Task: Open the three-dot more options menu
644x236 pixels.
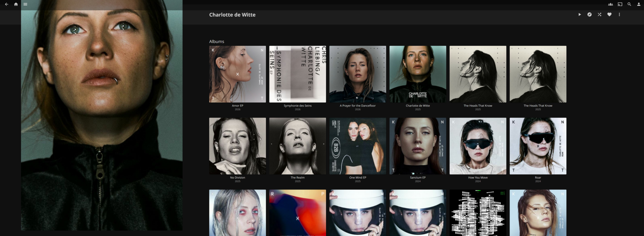Action: click(x=619, y=14)
